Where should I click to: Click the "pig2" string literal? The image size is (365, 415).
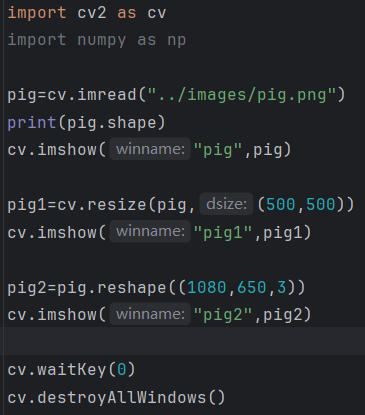[223, 315]
